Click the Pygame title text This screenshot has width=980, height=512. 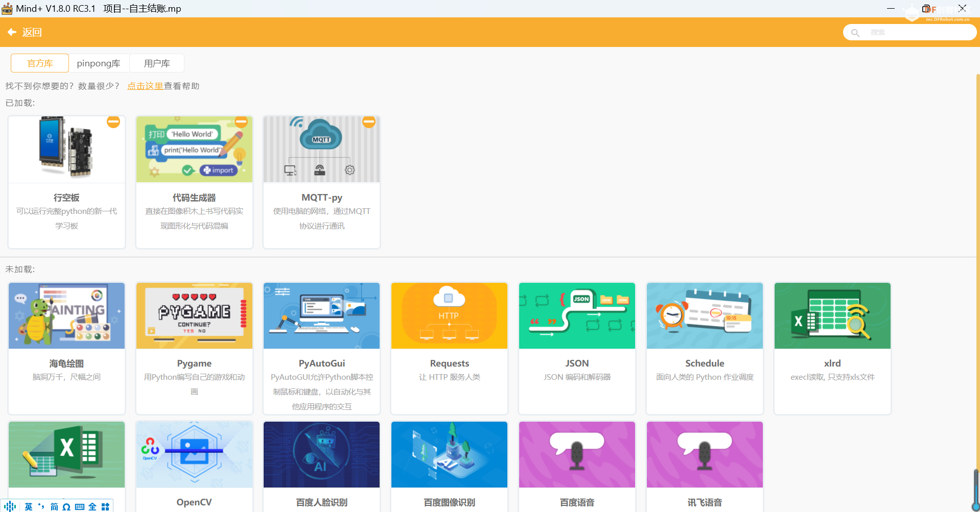coord(194,363)
